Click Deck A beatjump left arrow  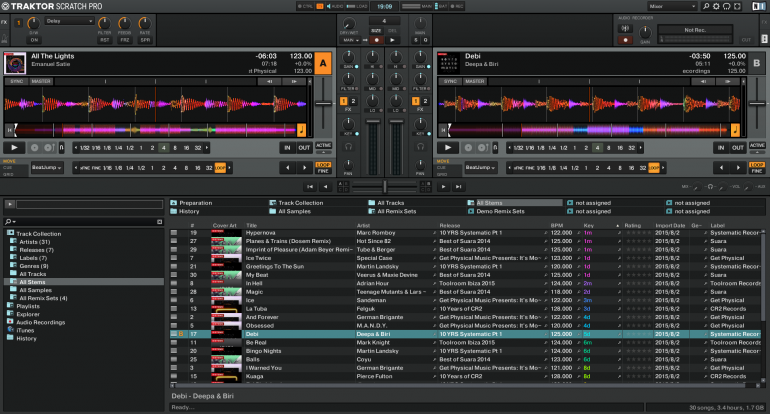(x=288, y=168)
